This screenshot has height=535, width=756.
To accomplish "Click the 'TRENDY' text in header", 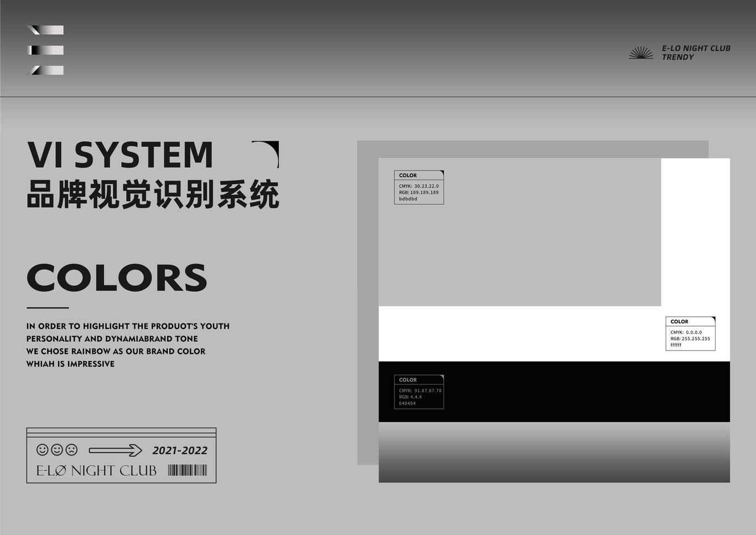I will click(x=677, y=57).
